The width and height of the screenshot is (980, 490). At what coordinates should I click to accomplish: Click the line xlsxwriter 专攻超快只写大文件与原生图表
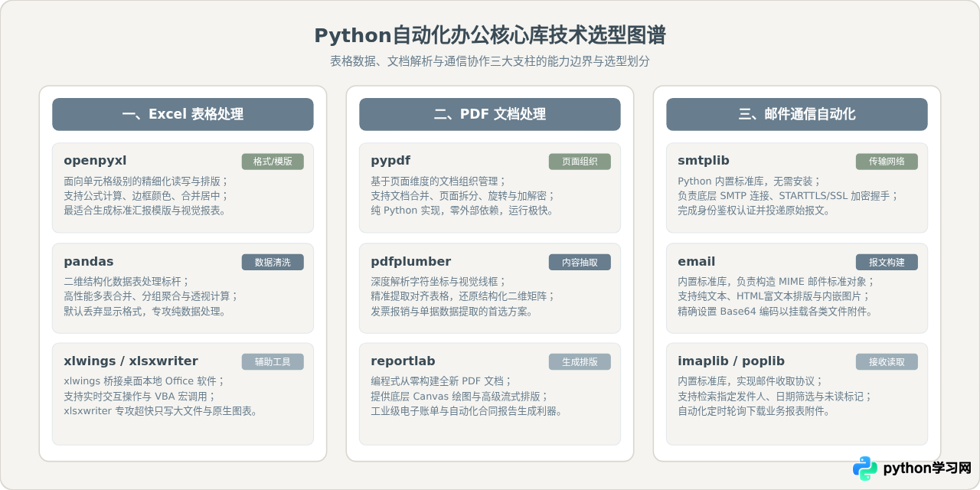[161, 410]
